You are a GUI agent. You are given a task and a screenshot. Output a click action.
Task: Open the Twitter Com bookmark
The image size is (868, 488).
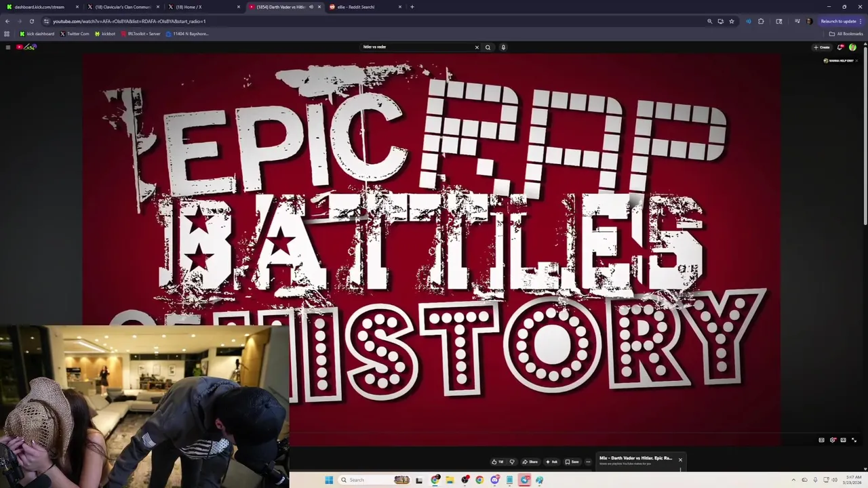75,33
